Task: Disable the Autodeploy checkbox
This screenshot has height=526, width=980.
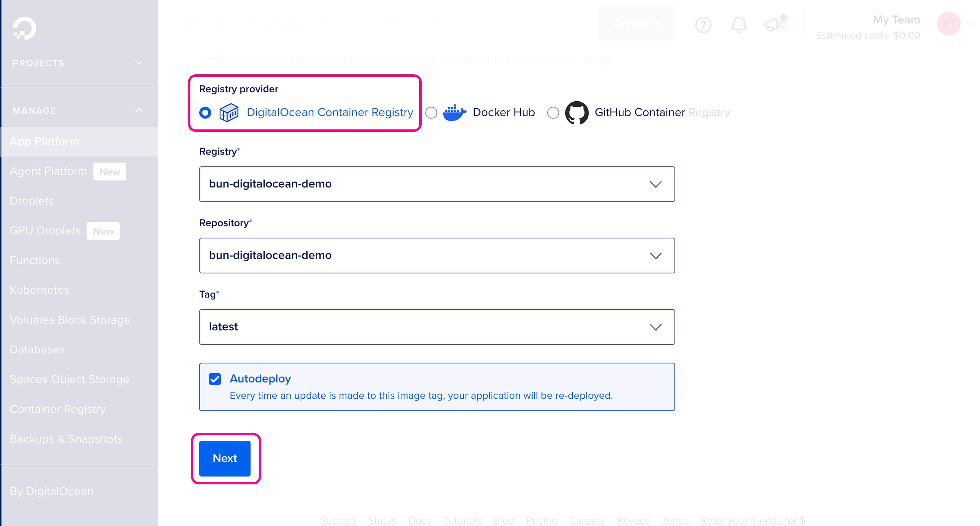Action: click(x=215, y=379)
